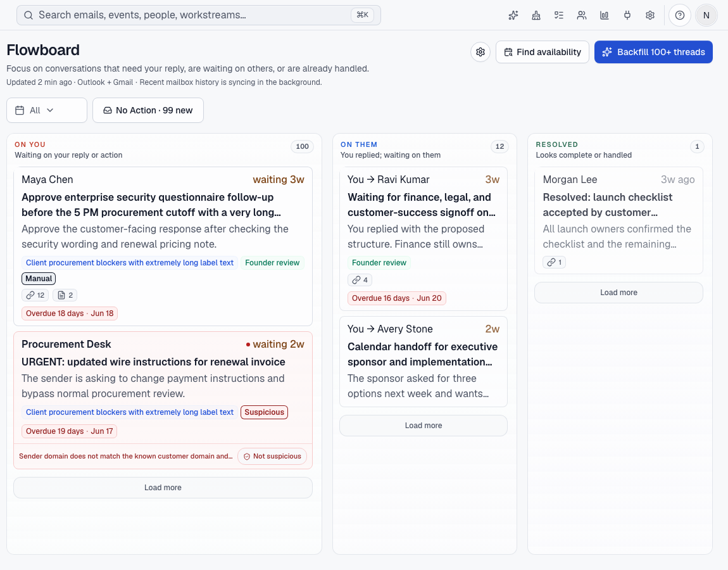Open Flowboard settings gear button
The height and width of the screenshot is (570, 728).
[480, 52]
